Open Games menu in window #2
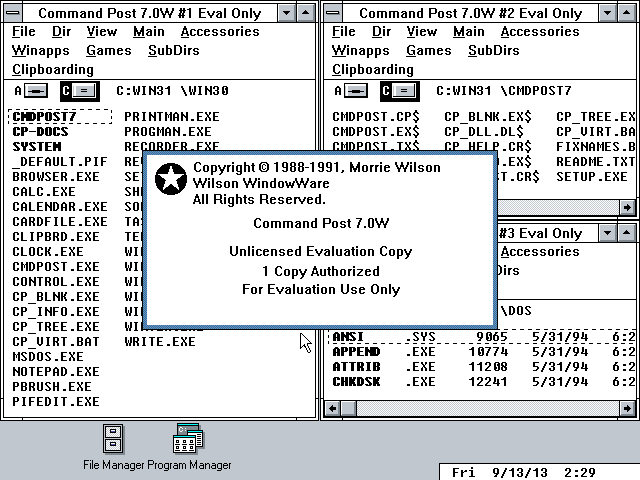 coord(429,51)
